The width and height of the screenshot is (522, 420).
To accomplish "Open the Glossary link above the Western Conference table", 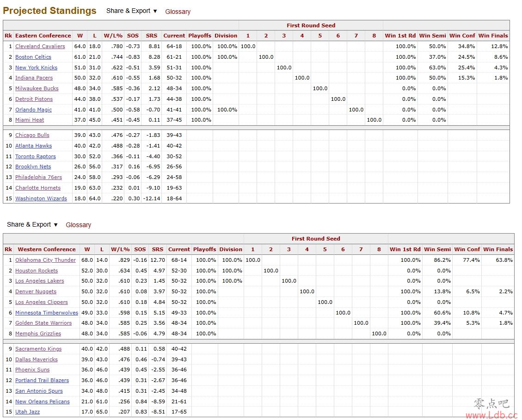I will [x=78, y=225].
